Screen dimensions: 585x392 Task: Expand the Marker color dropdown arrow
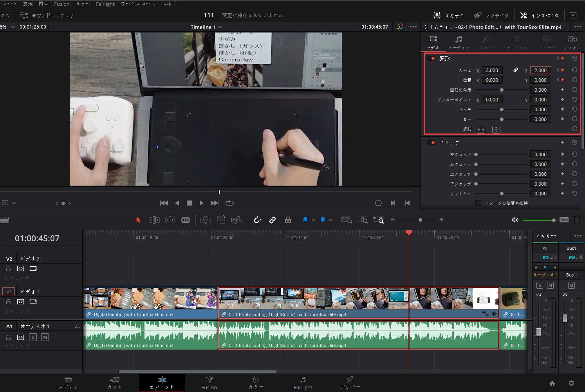coord(330,220)
